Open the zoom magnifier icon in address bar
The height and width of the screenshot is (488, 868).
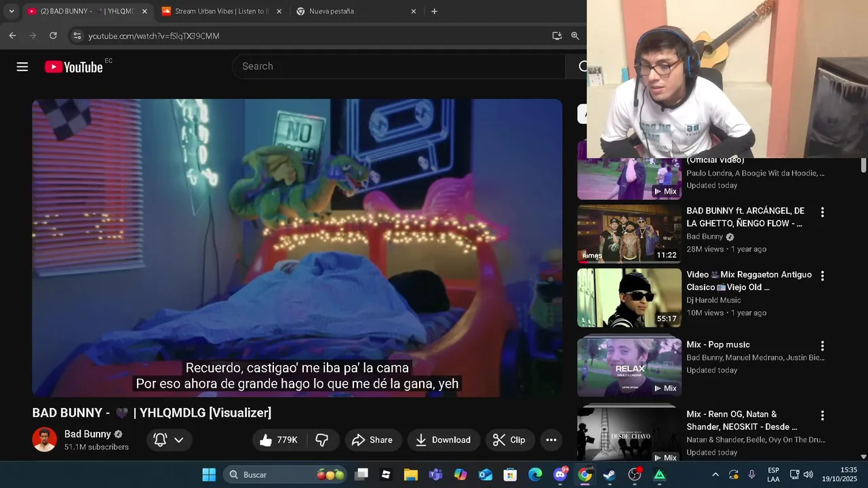(575, 35)
